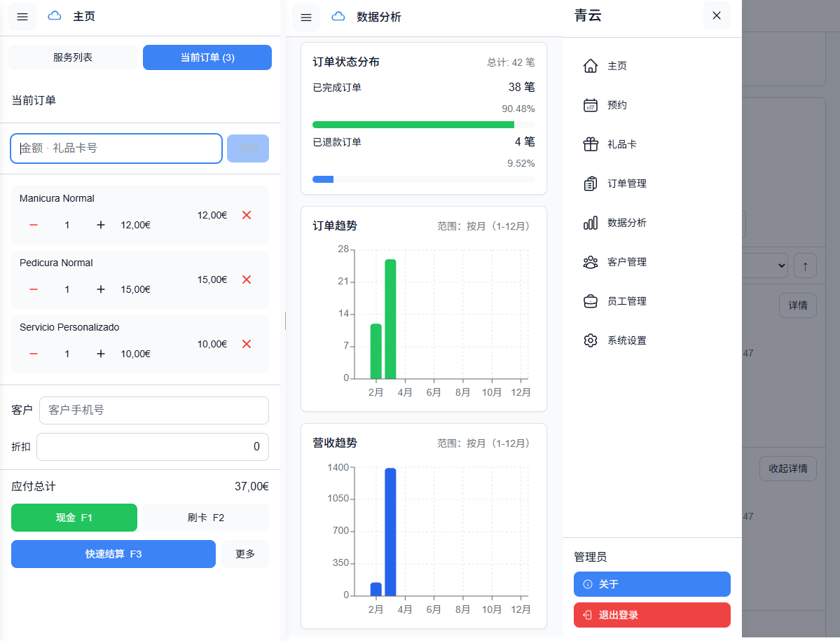Click 更多 payment options button
The image size is (840, 643).
click(x=245, y=554)
